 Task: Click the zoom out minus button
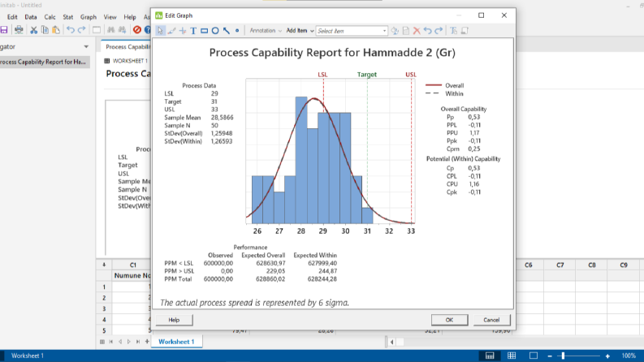(550, 356)
